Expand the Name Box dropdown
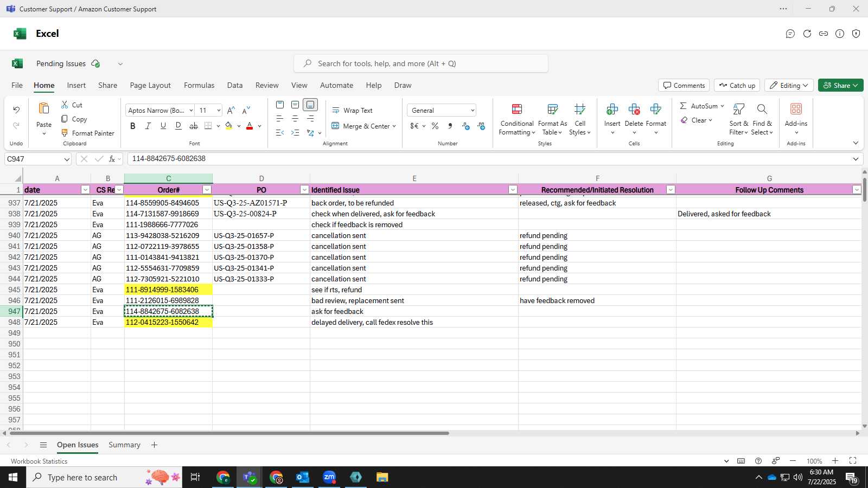Image resolution: width=868 pixels, height=488 pixels. 67,159
